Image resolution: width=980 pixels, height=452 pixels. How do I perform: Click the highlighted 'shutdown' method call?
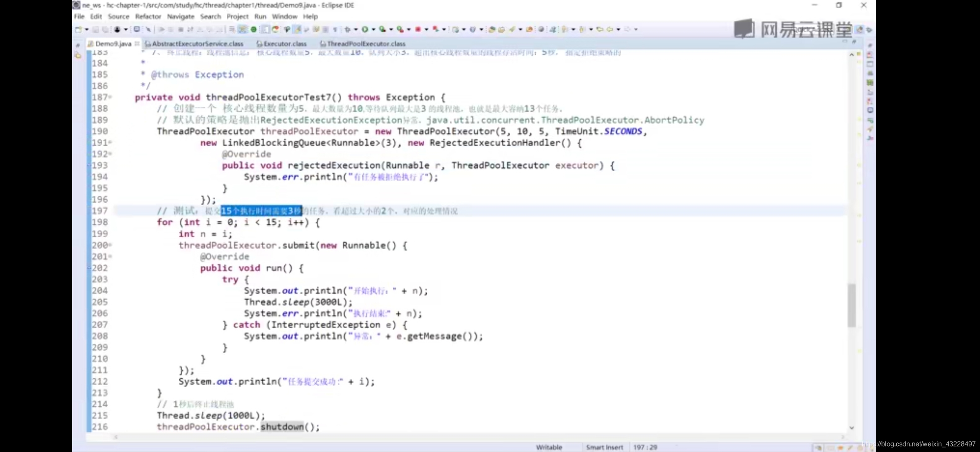click(x=282, y=427)
